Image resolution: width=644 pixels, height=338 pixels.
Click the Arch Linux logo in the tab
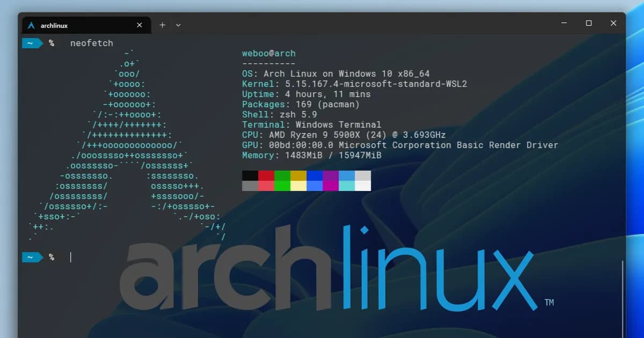(31, 25)
